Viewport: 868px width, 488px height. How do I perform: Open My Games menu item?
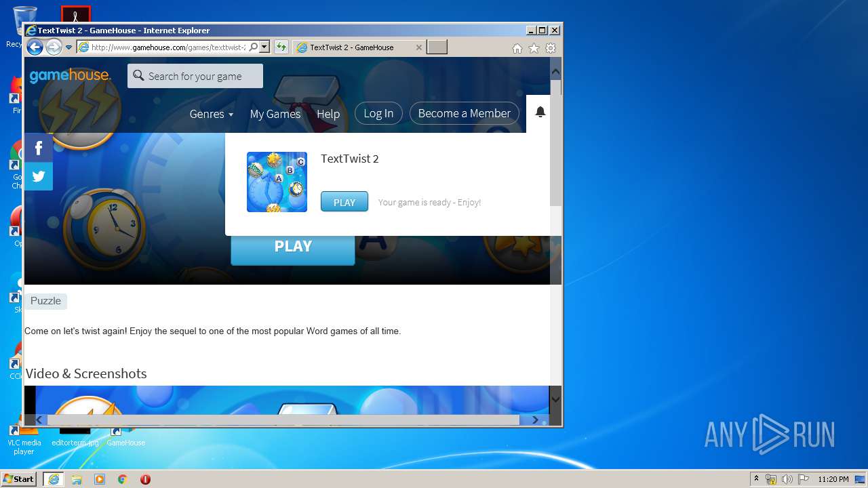pos(275,114)
